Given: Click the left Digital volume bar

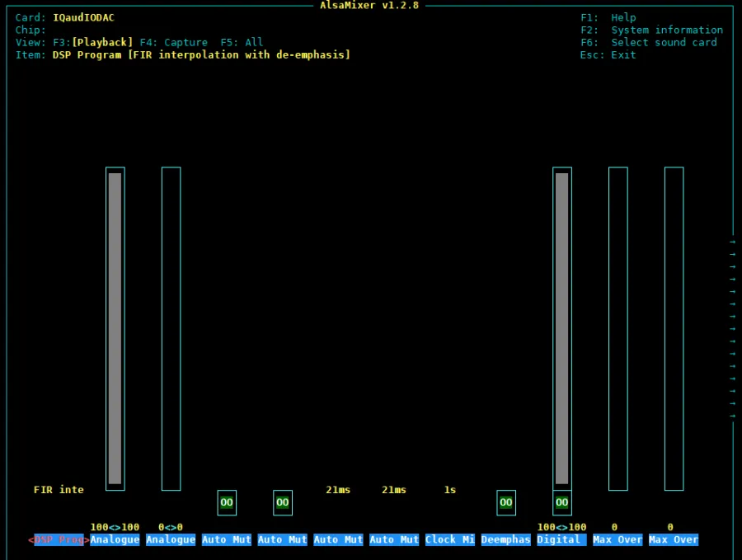Looking at the screenshot, I should (x=561, y=330).
